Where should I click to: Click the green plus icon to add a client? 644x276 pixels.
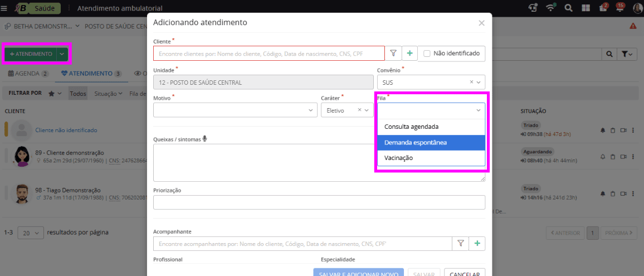(409, 54)
